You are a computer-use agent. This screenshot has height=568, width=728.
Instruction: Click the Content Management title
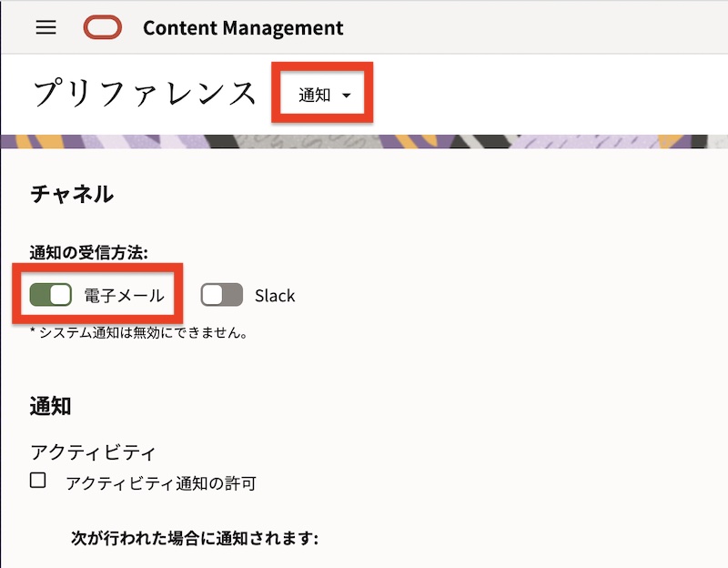[x=243, y=28]
